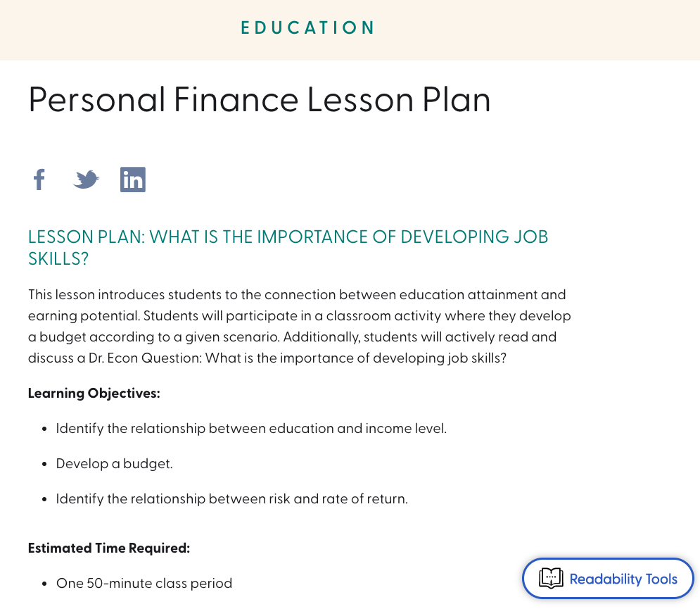
Task: Click the 'Develop a budget' bullet item
Action: [114, 463]
